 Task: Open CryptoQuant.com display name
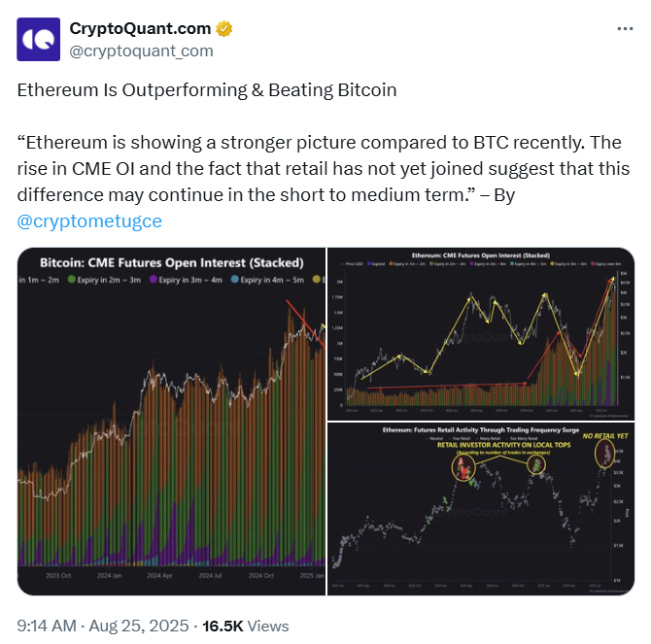click(140, 28)
